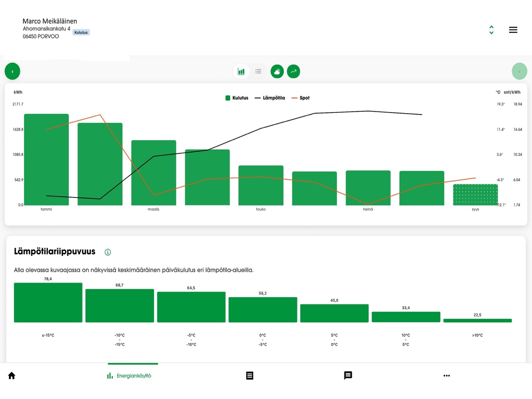
Task: Select the touko consumption bar
Action: coord(261,185)
